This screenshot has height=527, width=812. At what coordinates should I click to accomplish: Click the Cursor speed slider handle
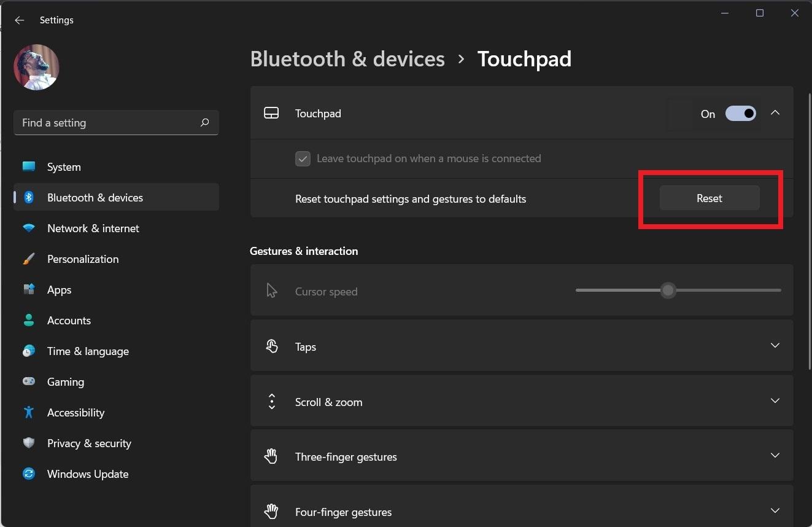click(668, 290)
